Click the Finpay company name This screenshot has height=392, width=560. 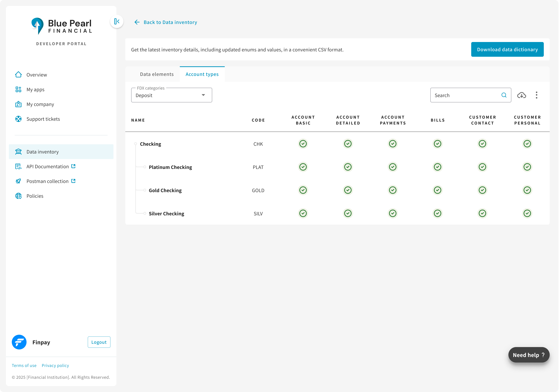(x=41, y=342)
